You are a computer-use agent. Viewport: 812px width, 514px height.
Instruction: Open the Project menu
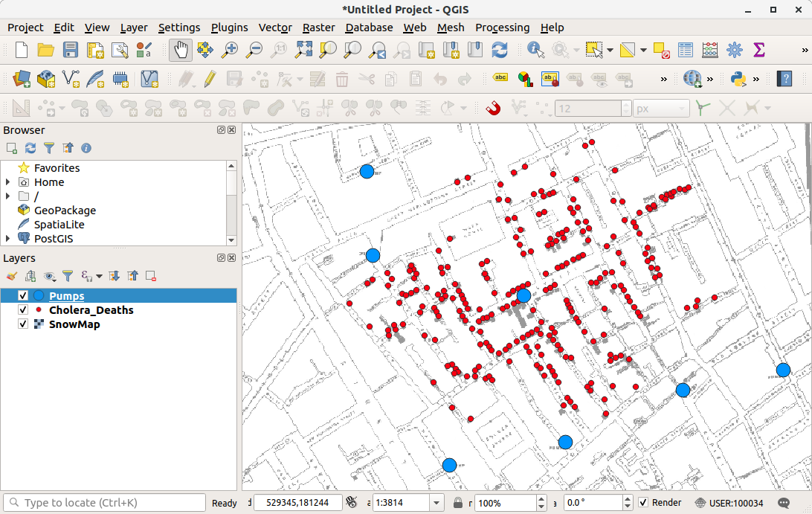25,28
